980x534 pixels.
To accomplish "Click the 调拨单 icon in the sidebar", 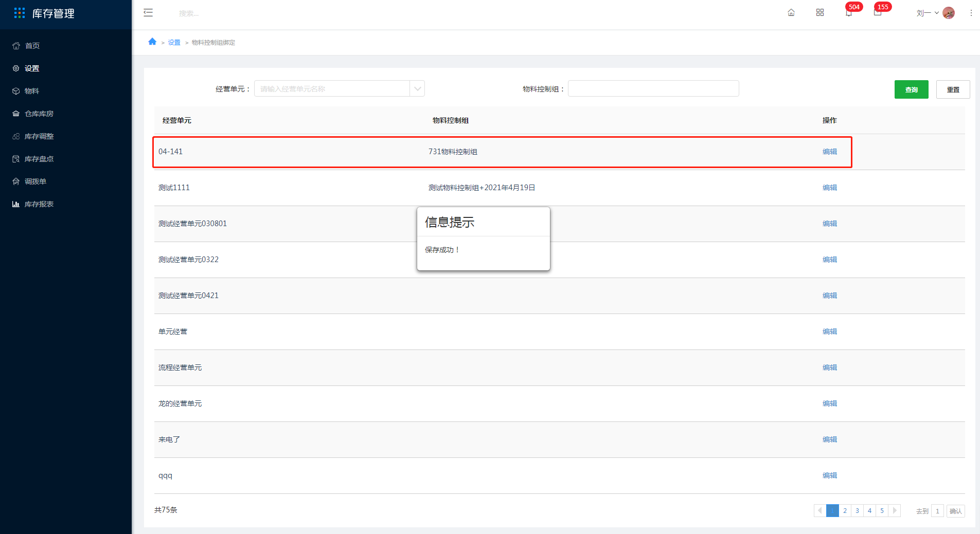I will (16, 181).
